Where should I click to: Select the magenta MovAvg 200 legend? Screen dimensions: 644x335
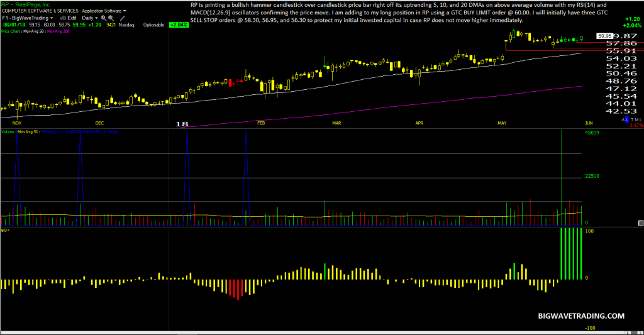tap(58, 31)
